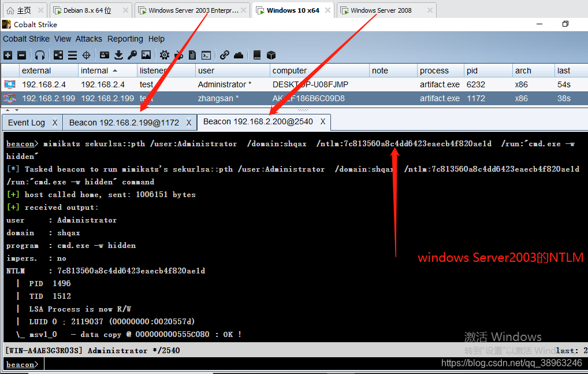Open Credentials via the ID card icon
Viewport: 588px width, 374px height.
pyautogui.click(x=105, y=55)
